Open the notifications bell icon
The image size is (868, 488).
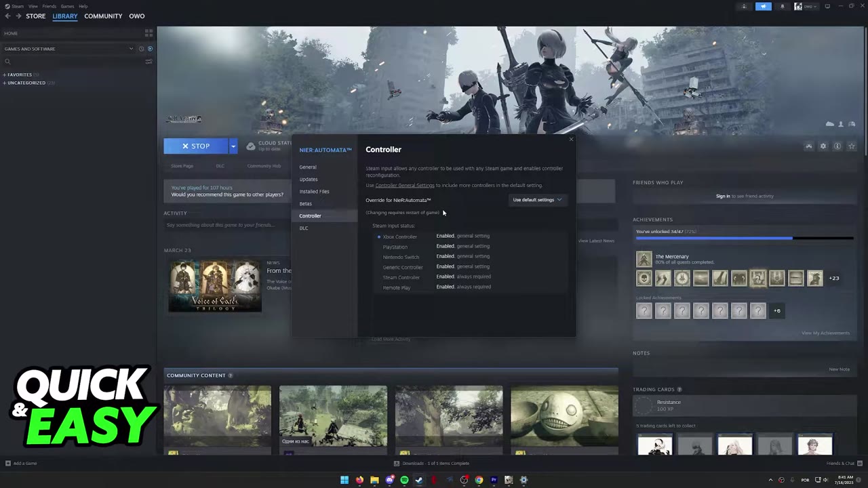click(782, 6)
